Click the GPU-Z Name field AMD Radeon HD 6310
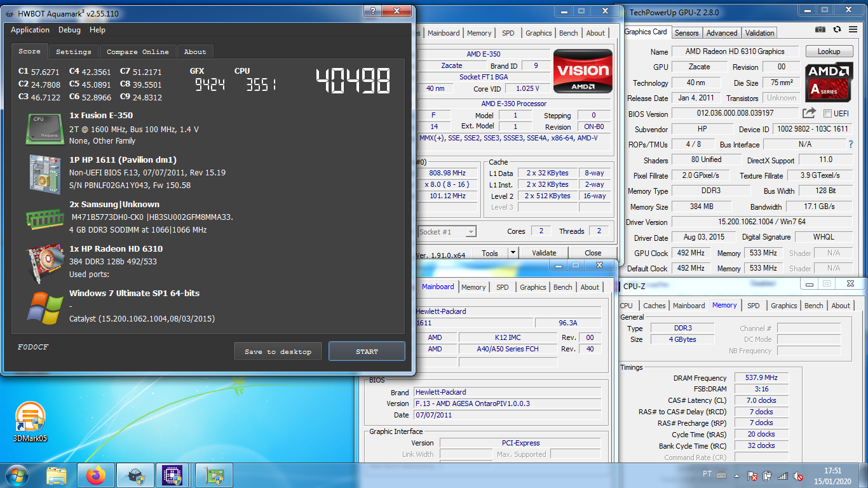This screenshot has height=488, width=868. (735, 51)
